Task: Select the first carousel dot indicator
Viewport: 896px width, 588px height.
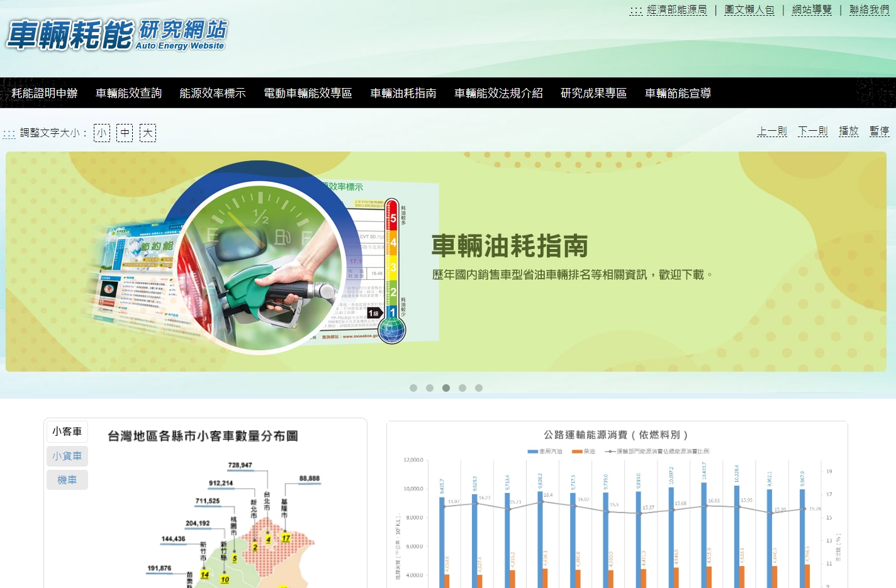Action: [413, 388]
